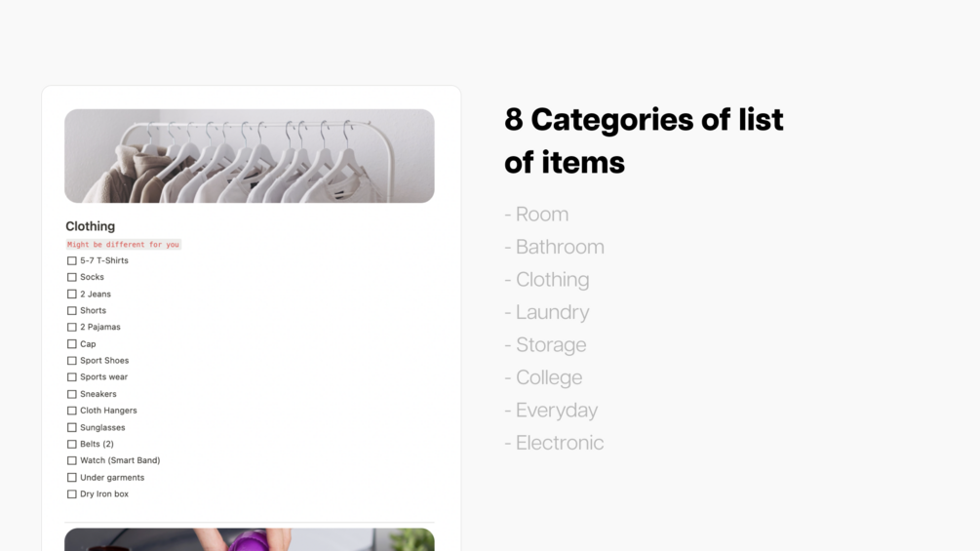The height and width of the screenshot is (551, 980).
Task: Toggle the Shorts checkbox
Action: coord(72,310)
